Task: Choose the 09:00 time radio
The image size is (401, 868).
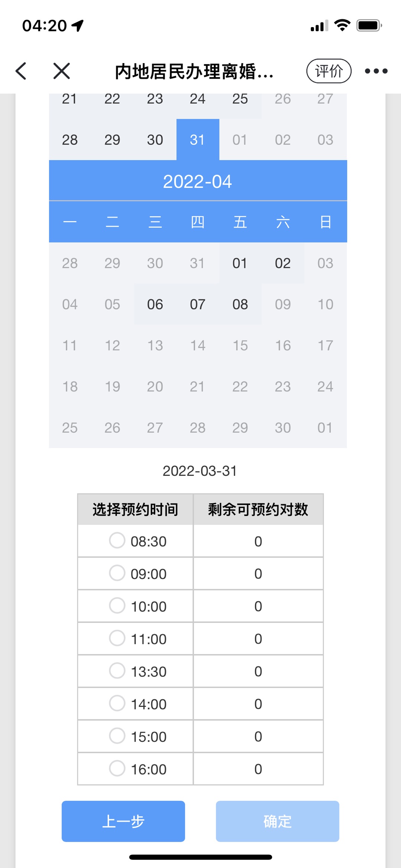Action: (x=117, y=573)
